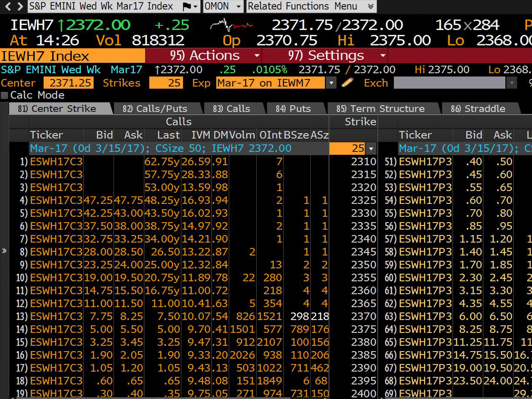Screen dimensions: 532x399
Task: Click the Center value field 2371.25
Action: pyautogui.click(x=68, y=83)
